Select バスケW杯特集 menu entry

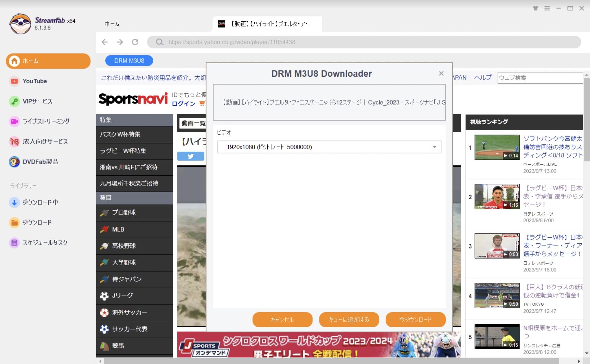pos(135,134)
